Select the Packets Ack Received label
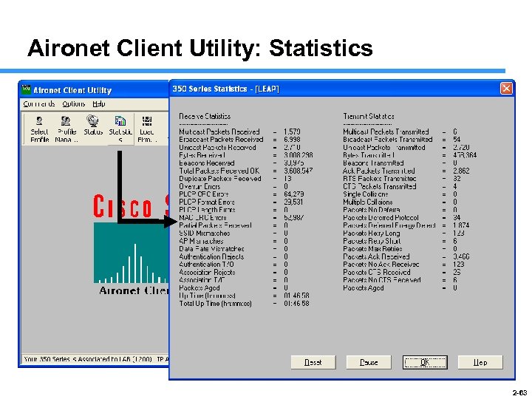Viewport: 532px width, 399px height. coord(376,256)
